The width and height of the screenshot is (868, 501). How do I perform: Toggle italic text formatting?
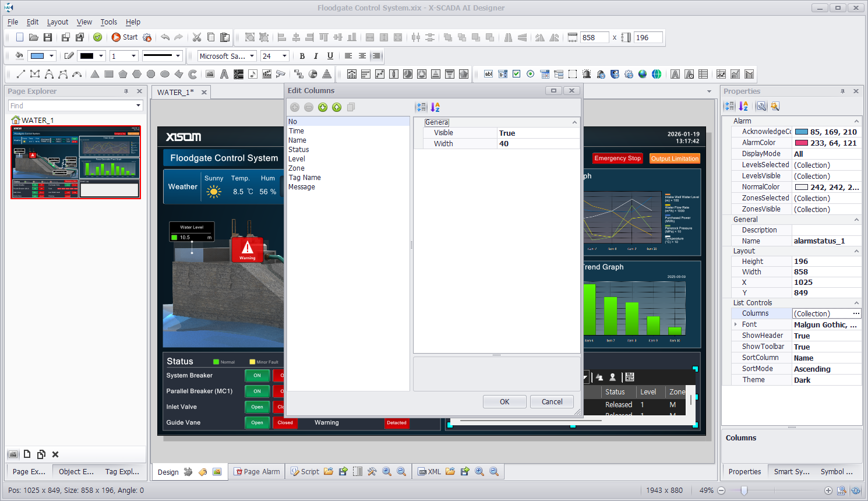coord(316,56)
